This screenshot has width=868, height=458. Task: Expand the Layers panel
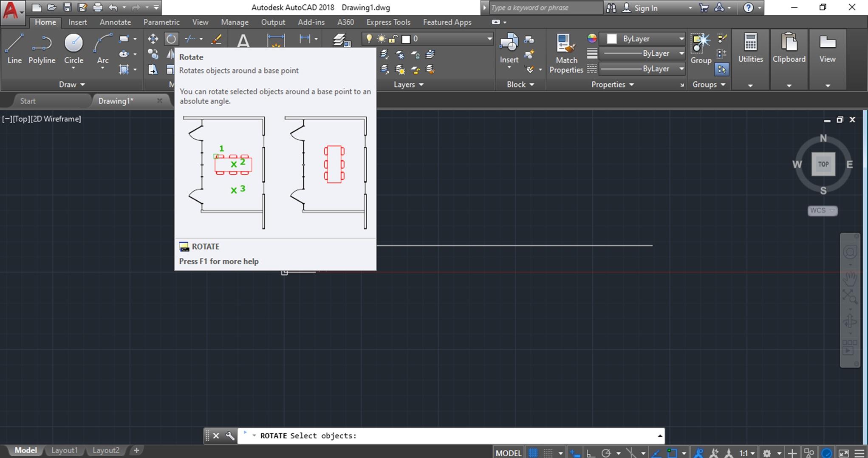pos(408,85)
